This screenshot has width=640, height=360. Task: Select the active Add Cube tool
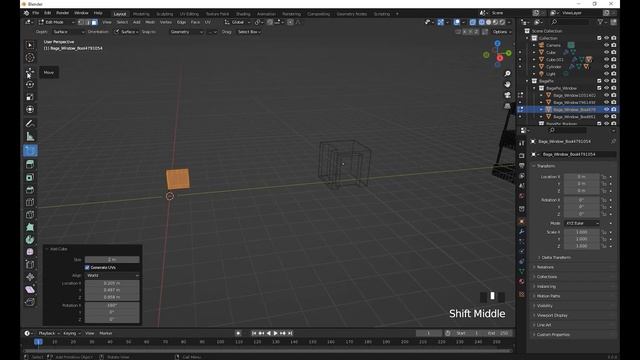[x=30, y=151]
